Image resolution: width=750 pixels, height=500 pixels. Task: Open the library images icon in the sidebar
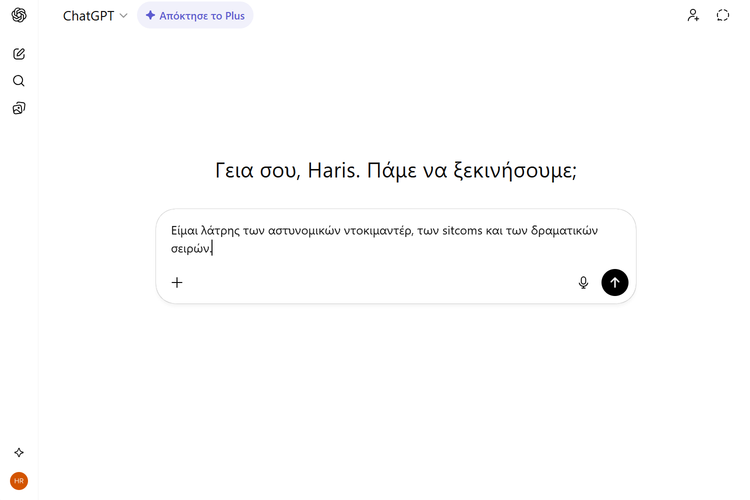point(19,108)
